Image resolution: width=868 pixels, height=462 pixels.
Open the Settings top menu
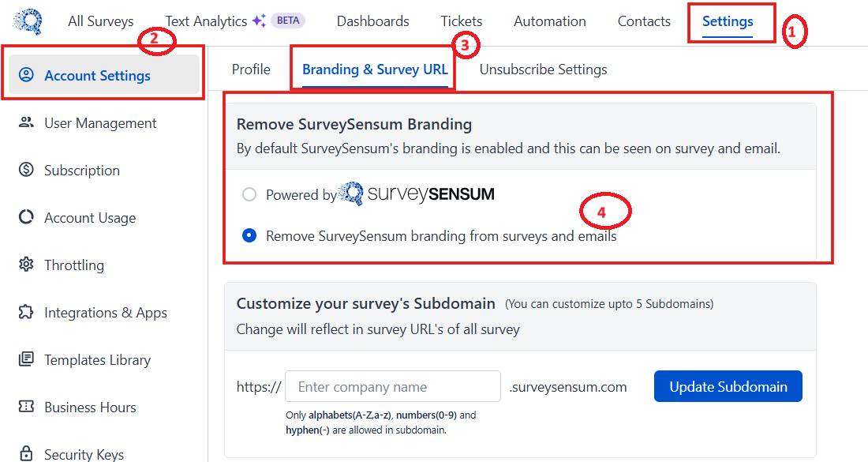(728, 21)
